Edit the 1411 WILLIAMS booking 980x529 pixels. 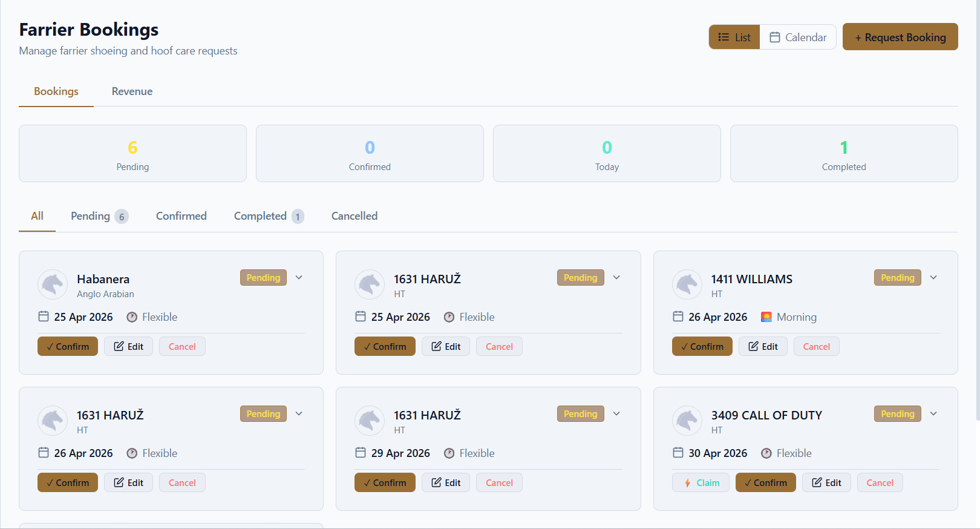click(763, 346)
